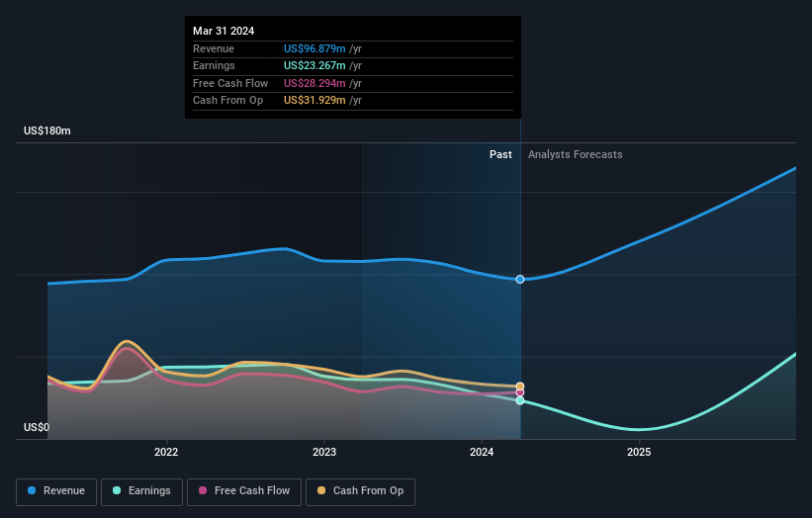Click the teal Earnings data point marker
This screenshot has width=812, height=518.
pyautogui.click(x=520, y=400)
